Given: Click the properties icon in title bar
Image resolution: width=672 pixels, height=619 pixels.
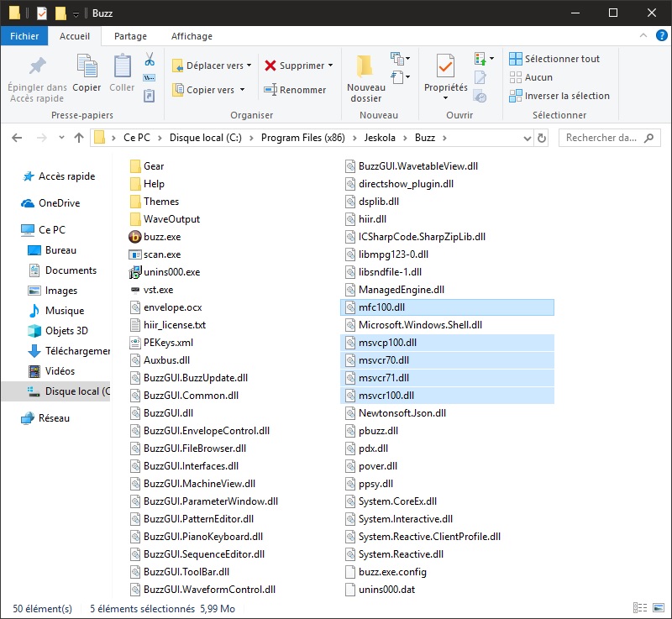Looking at the screenshot, I should pyautogui.click(x=41, y=13).
